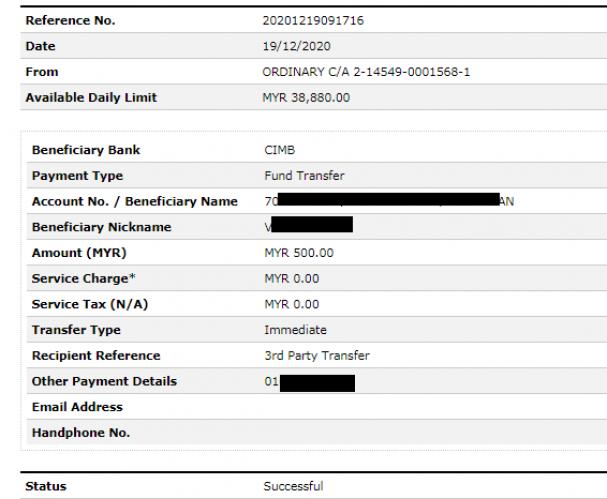Image resolution: width=607 pixels, height=499 pixels.
Task: Click the empty Email Address value cell
Action: tap(433, 407)
